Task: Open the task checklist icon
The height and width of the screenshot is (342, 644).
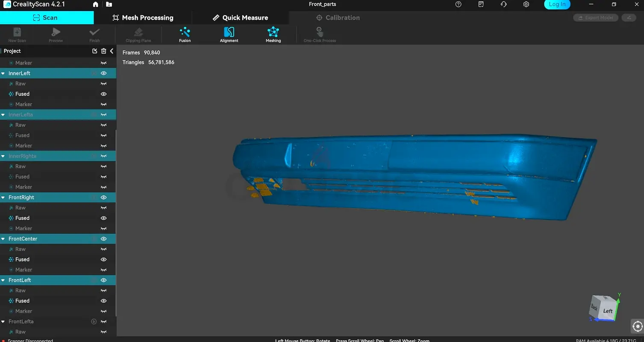Action: pyautogui.click(x=481, y=4)
